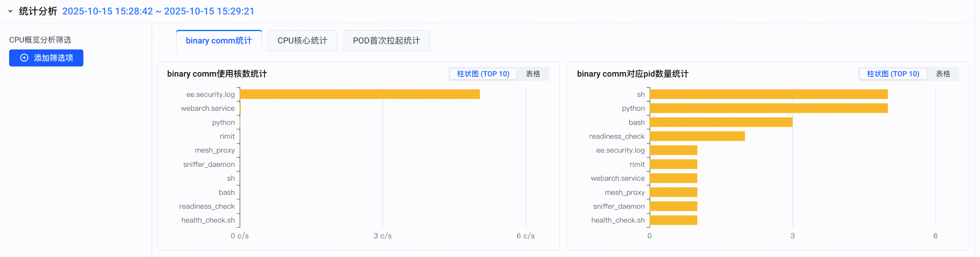Show core usage statistics as 表格
Screen dimensions: 980x257
[x=532, y=74]
